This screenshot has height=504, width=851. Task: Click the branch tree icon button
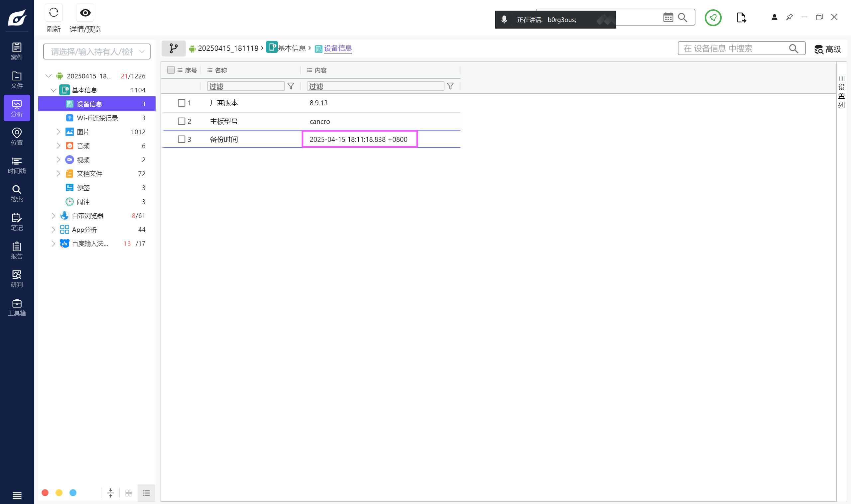click(x=174, y=48)
